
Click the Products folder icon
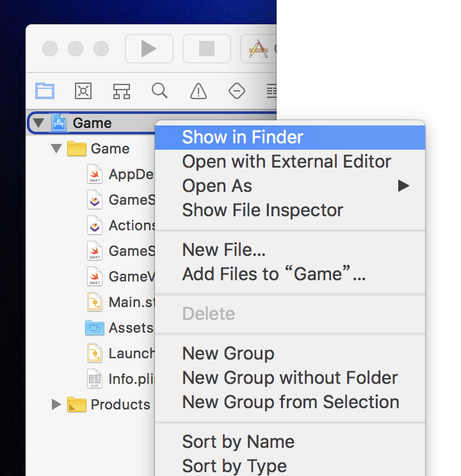tap(77, 404)
